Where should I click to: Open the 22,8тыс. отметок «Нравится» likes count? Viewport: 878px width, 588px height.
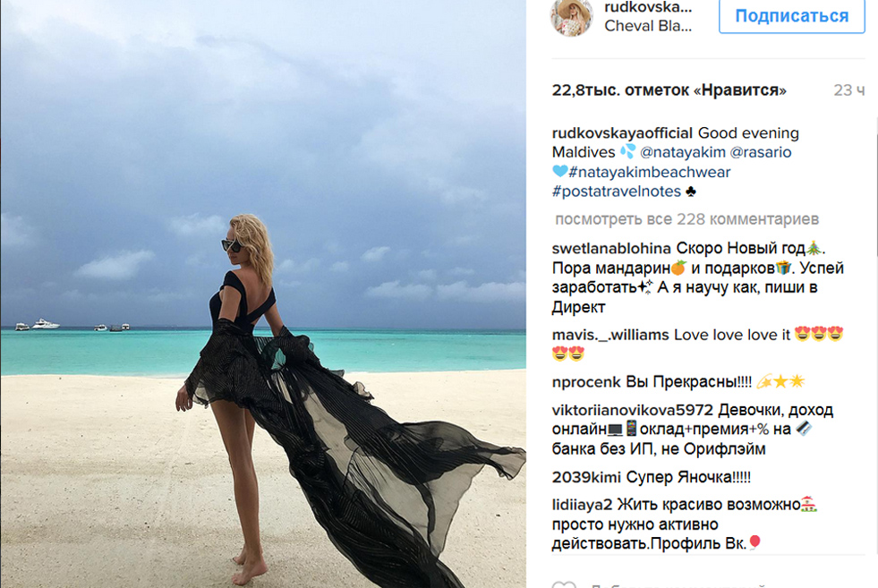click(x=669, y=90)
